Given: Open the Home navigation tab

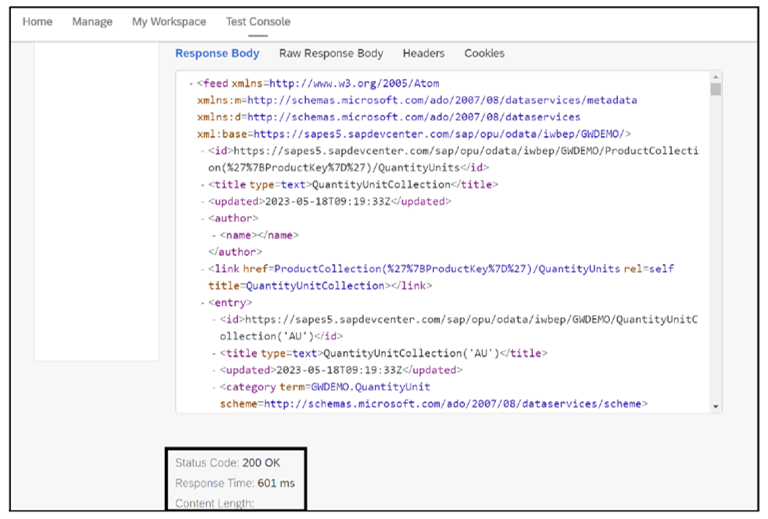Looking at the screenshot, I should (x=37, y=22).
